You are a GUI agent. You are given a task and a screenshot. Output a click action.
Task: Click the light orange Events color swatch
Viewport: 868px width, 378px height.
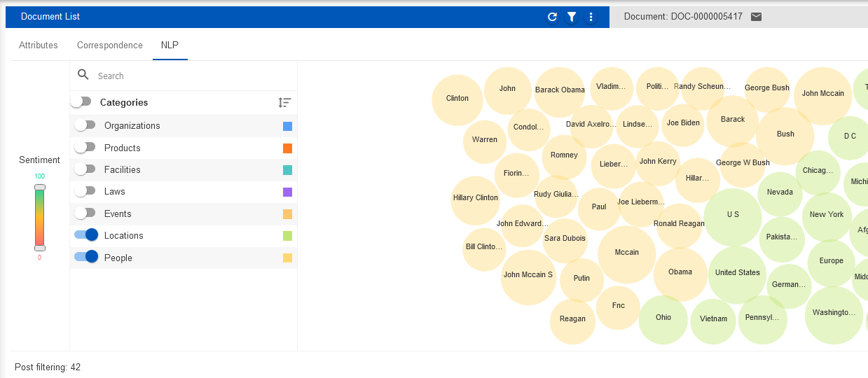(287, 214)
